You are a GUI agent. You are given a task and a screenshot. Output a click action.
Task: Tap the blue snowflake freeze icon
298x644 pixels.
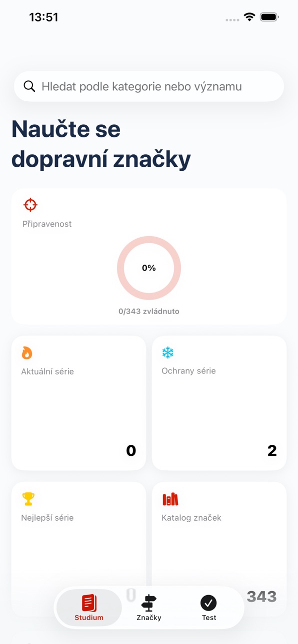tap(167, 352)
